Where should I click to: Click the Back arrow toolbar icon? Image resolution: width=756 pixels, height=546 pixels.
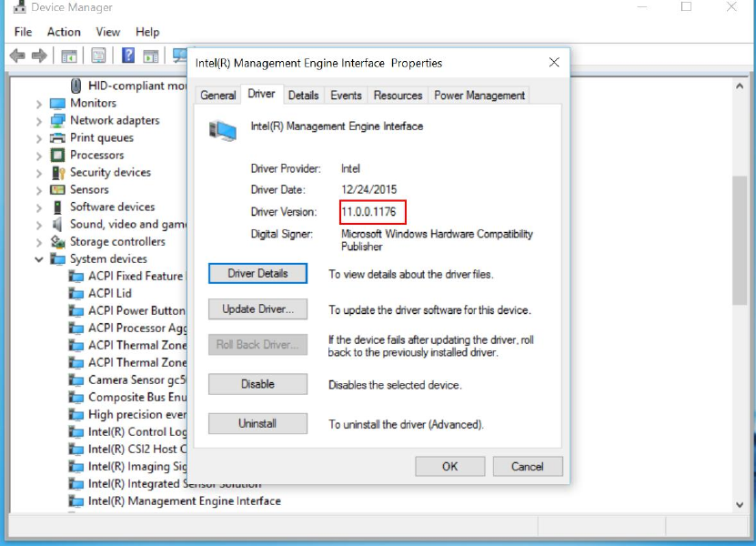click(17, 56)
